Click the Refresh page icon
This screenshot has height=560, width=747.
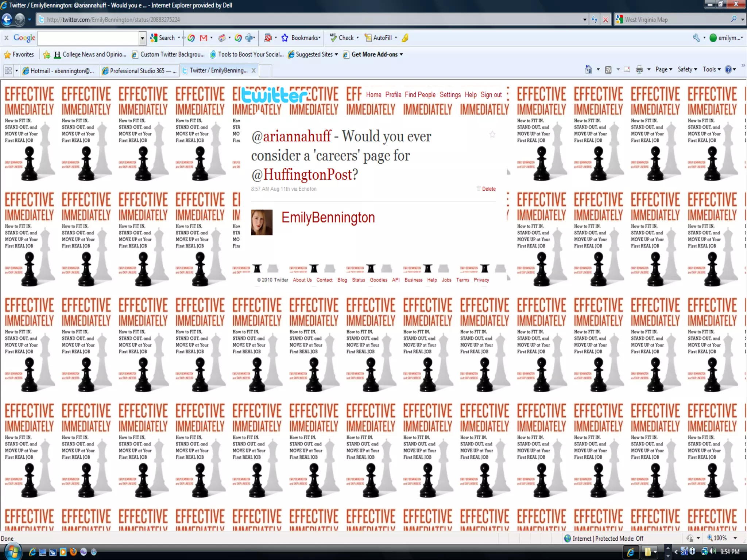[x=595, y=20]
